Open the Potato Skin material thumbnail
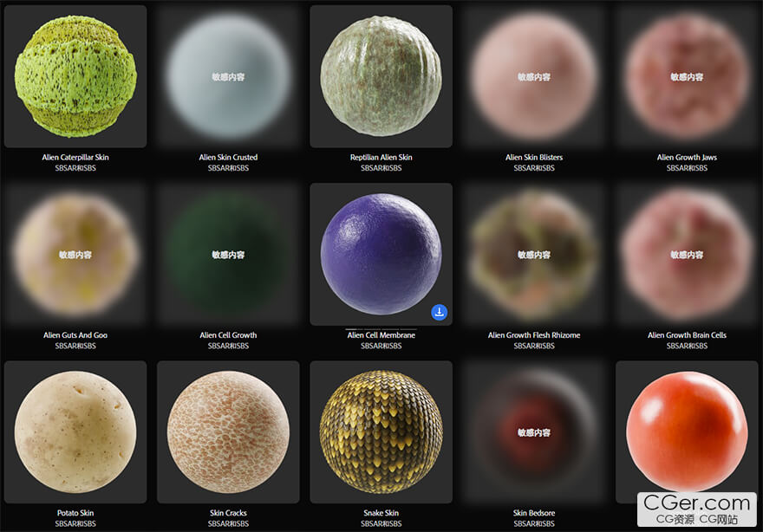Viewport: 763px width, 532px height. click(75, 432)
